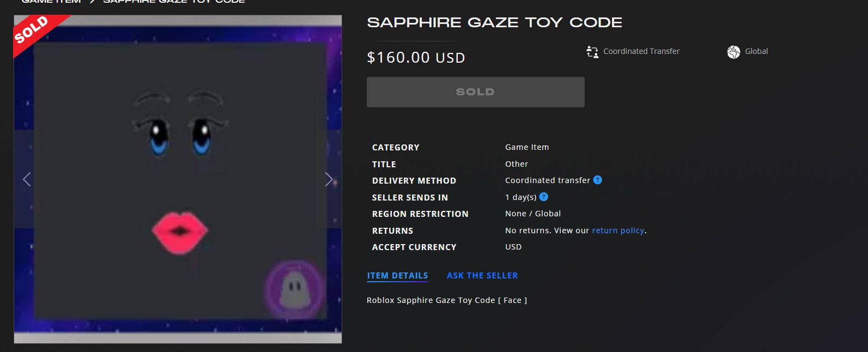Switch to the Item Details tab
Image resolution: width=868 pixels, height=352 pixels.
tap(398, 276)
